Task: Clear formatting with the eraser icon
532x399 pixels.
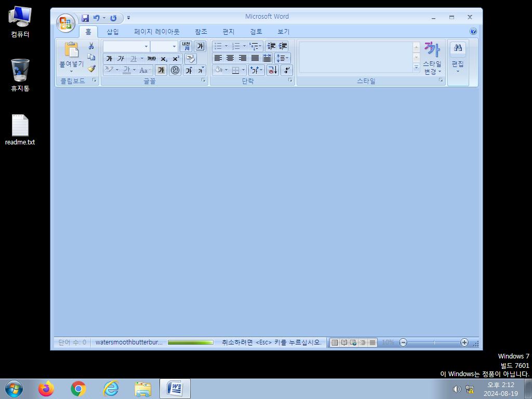Action: [191, 58]
